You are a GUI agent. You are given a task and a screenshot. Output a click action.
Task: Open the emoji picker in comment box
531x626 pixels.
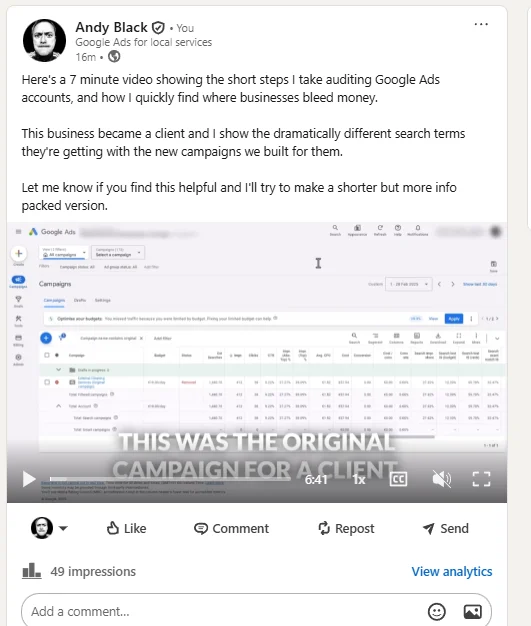436,611
